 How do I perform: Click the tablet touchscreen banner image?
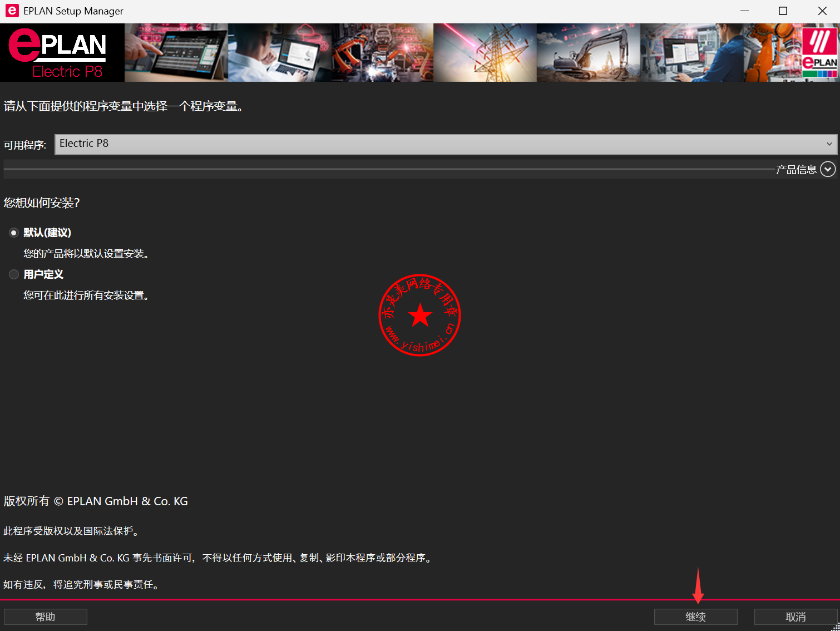click(176, 53)
